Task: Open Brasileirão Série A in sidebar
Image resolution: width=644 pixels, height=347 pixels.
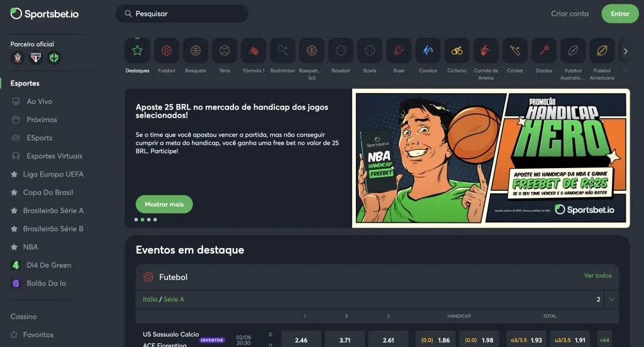Action: [53, 210]
